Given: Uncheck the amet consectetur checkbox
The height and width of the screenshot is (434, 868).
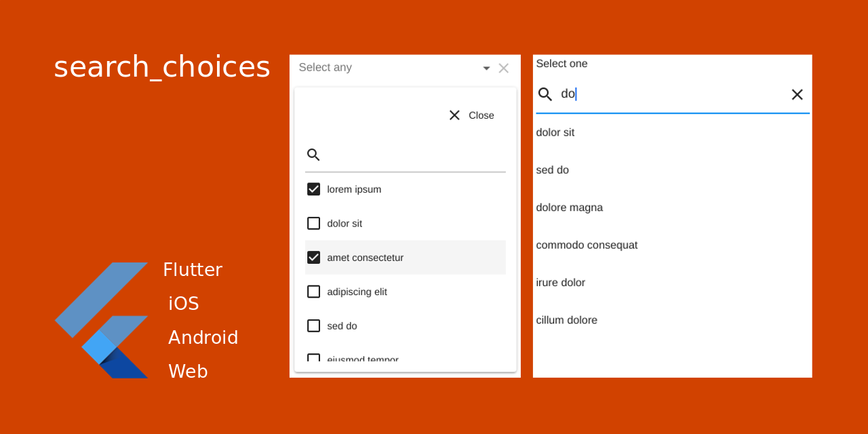Looking at the screenshot, I should click(313, 258).
